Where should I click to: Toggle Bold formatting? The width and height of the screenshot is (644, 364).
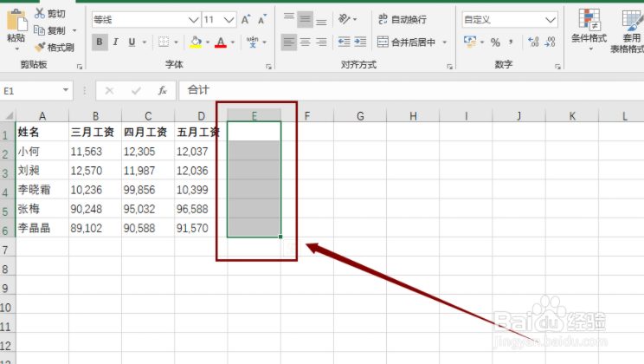click(100, 42)
